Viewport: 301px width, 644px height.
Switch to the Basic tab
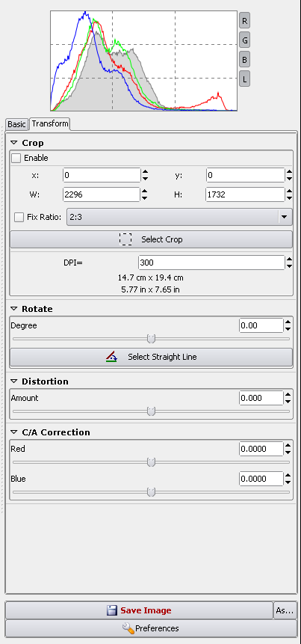(17, 124)
